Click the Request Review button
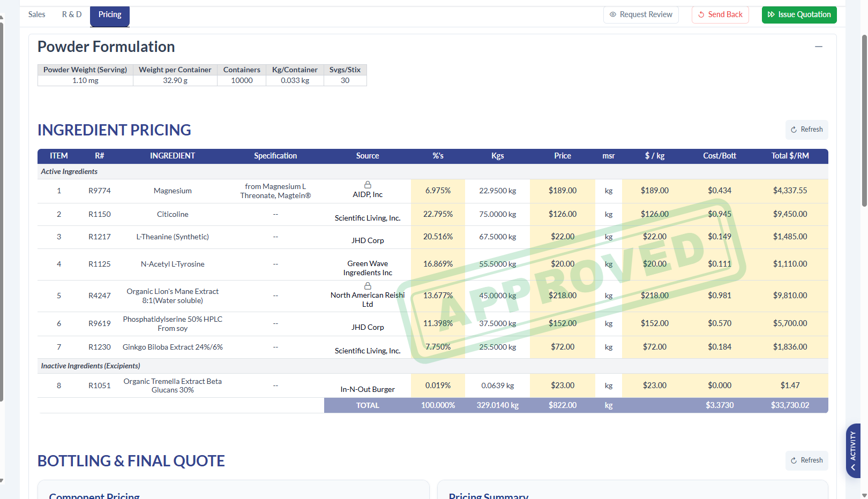Screen dimensions: 868x499 641,14
